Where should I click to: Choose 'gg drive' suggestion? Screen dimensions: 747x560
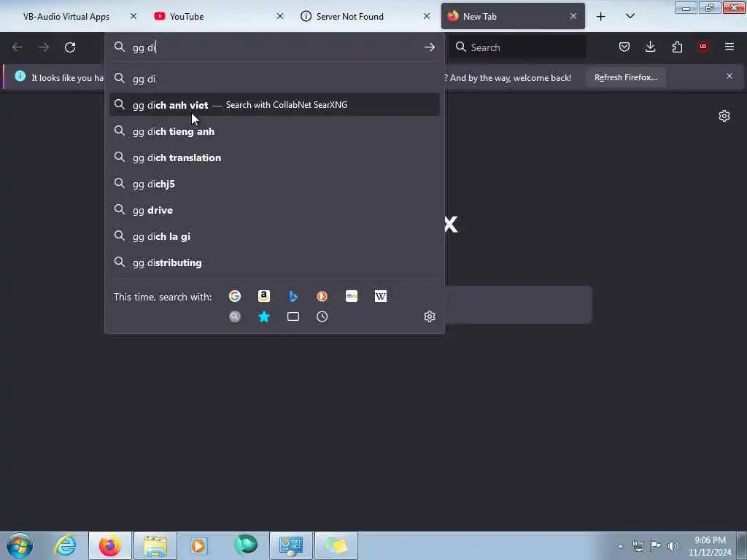pyautogui.click(x=274, y=210)
